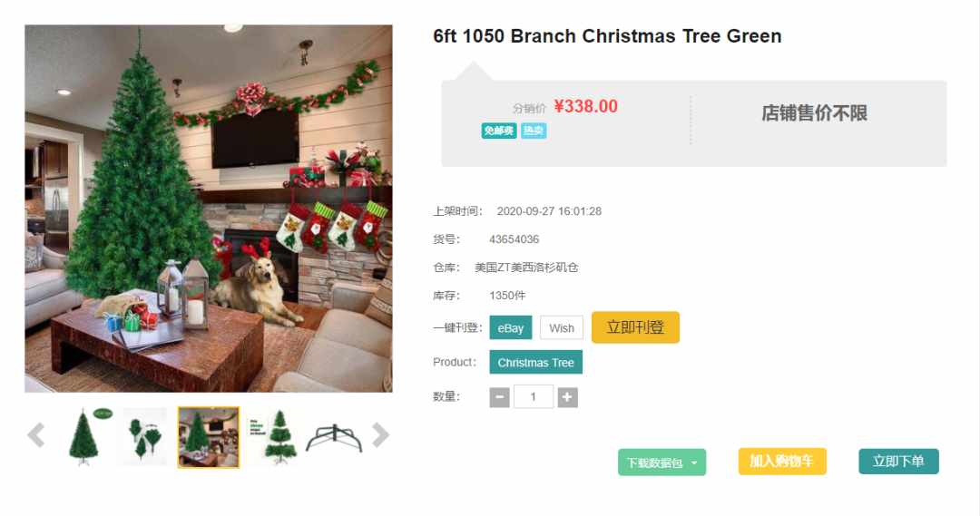Place order with 立即下单 button
This screenshot has height=516, width=980.
pos(898,462)
